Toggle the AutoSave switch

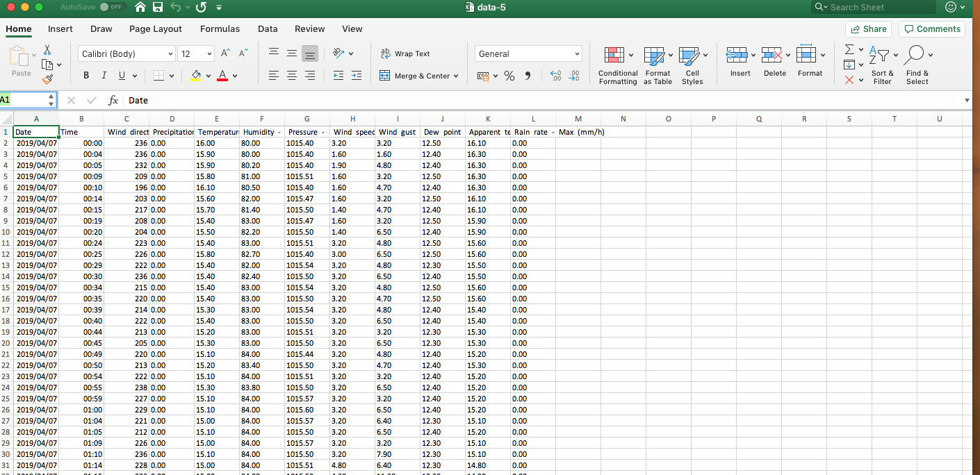click(x=111, y=7)
